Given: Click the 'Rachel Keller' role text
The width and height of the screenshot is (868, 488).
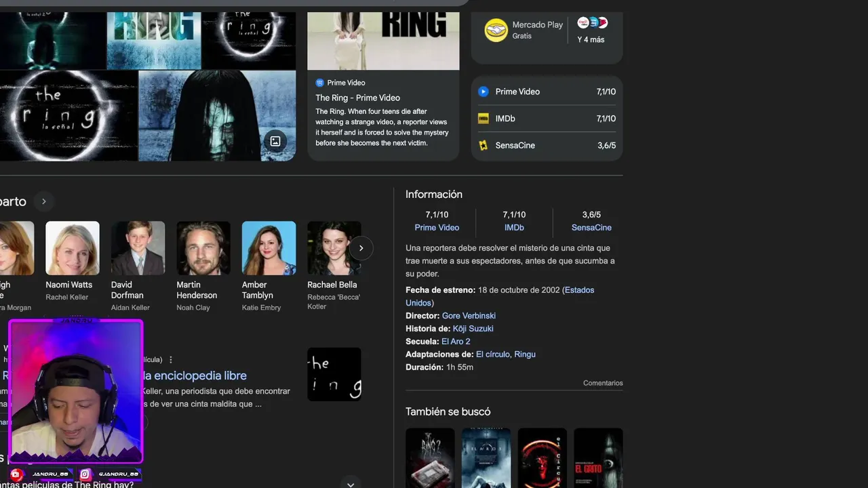Looking at the screenshot, I should tap(66, 298).
